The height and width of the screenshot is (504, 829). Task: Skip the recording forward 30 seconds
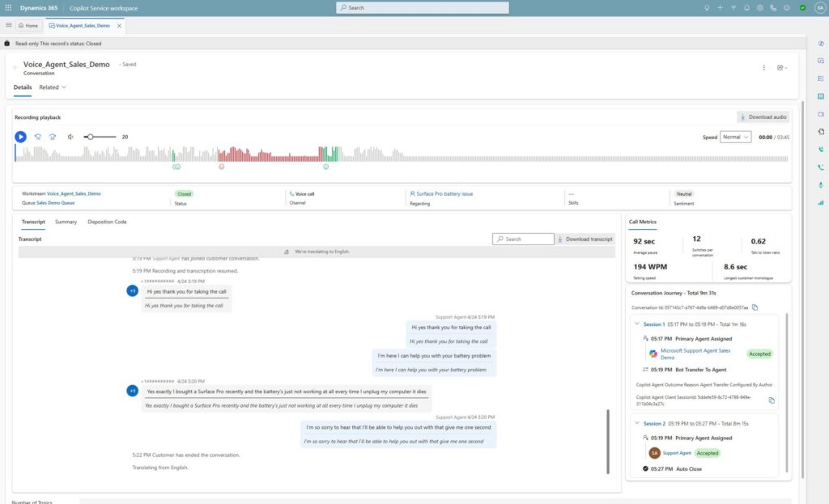point(53,137)
